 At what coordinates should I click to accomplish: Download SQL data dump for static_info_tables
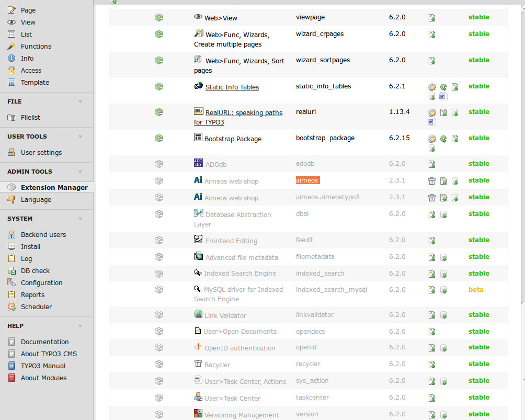click(x=432, y=97)
